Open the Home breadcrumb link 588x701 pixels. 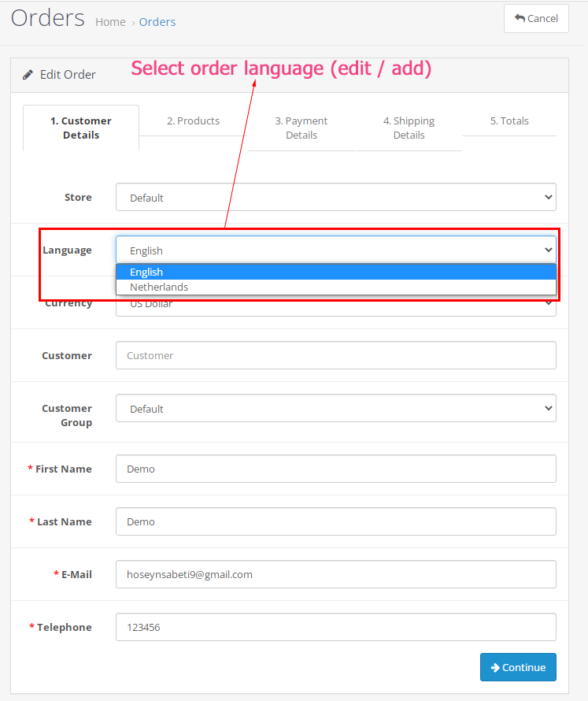[110, 22]
